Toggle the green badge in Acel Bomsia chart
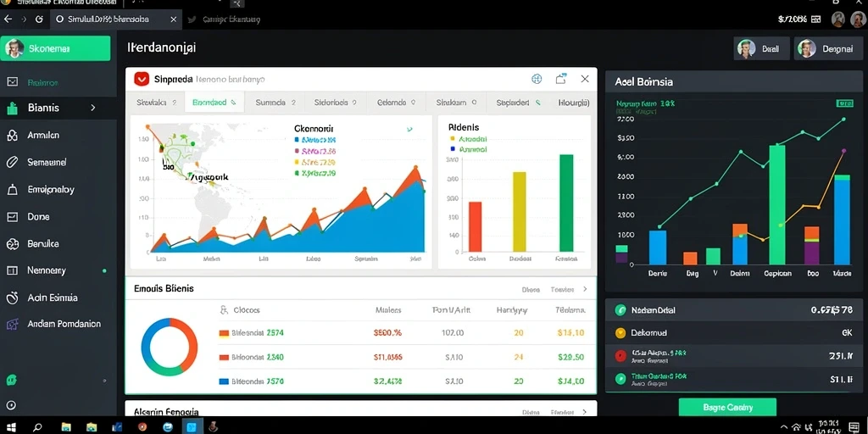Screen dimensions: 868x434 pos(843,103)
